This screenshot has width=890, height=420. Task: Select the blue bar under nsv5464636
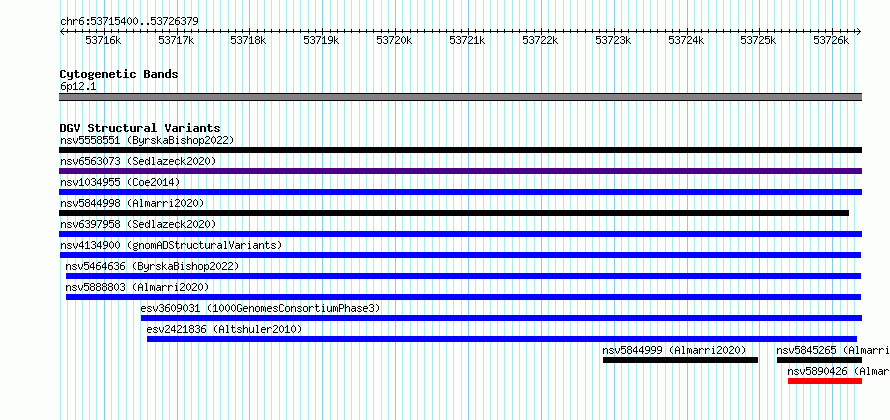pyautogui.click(x=463, y=276)
